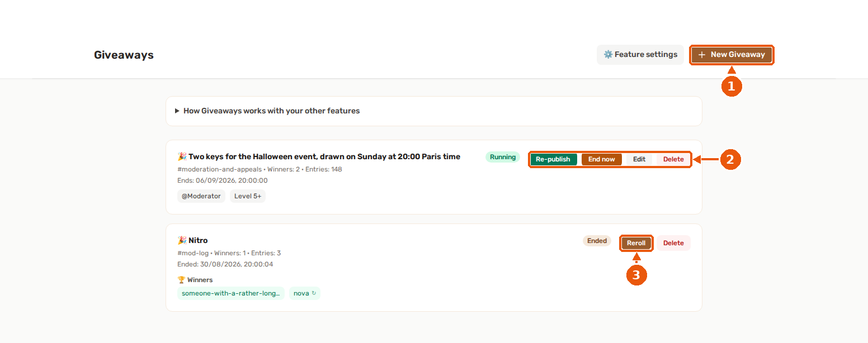Expand "How Giveaways works with your other features"
Viewport: 868px width, 343px height.
pos(434,111)
